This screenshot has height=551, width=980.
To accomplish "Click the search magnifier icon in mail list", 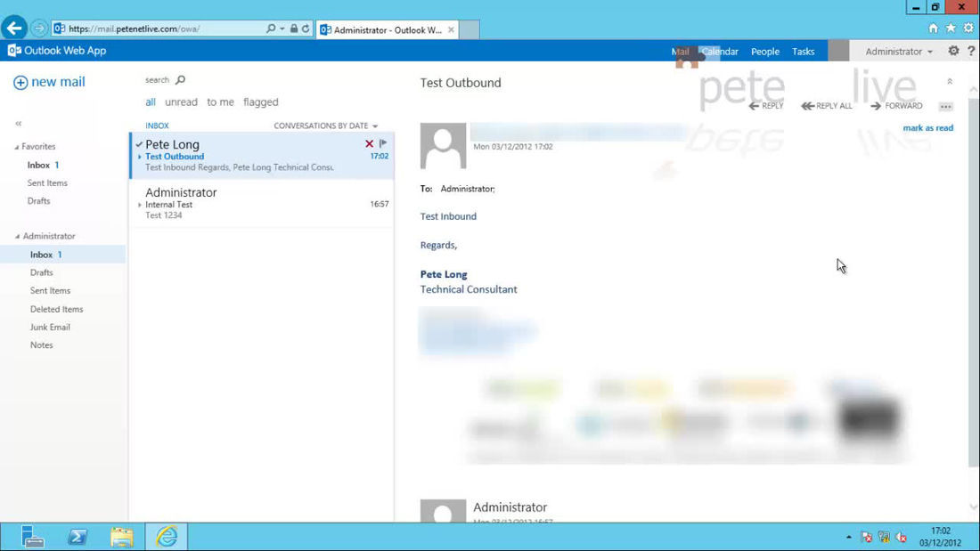I will click(181, 80).
